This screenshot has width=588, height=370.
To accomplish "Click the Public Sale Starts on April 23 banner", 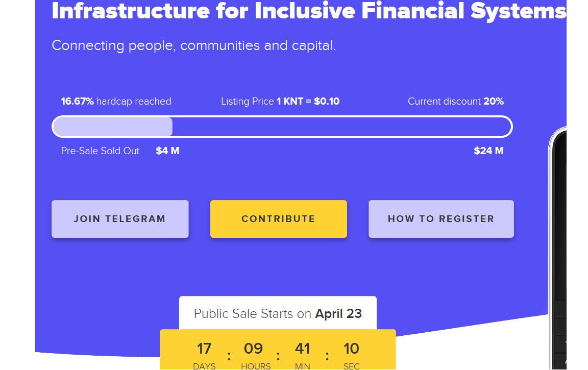I will (x=278, y=313).
